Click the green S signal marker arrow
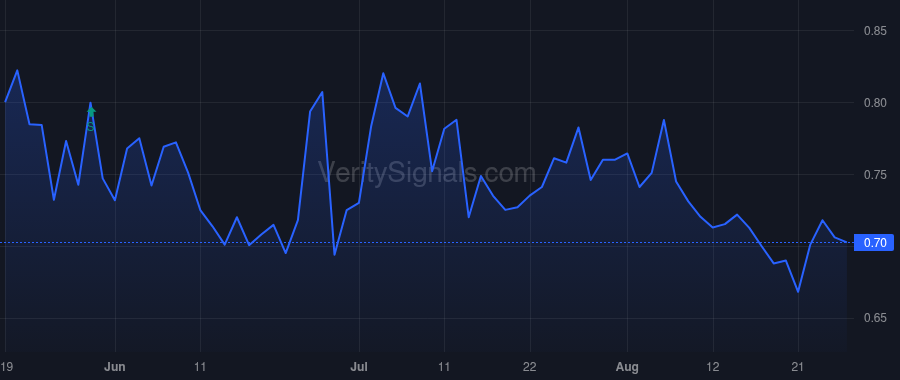The image size is (900, 380). tap(91, 112)
